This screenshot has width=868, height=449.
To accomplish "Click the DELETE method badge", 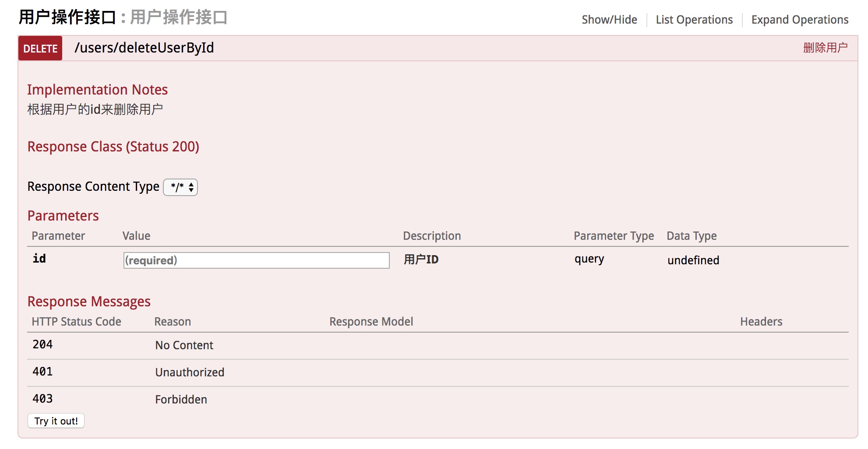I will tap(40, 48).
